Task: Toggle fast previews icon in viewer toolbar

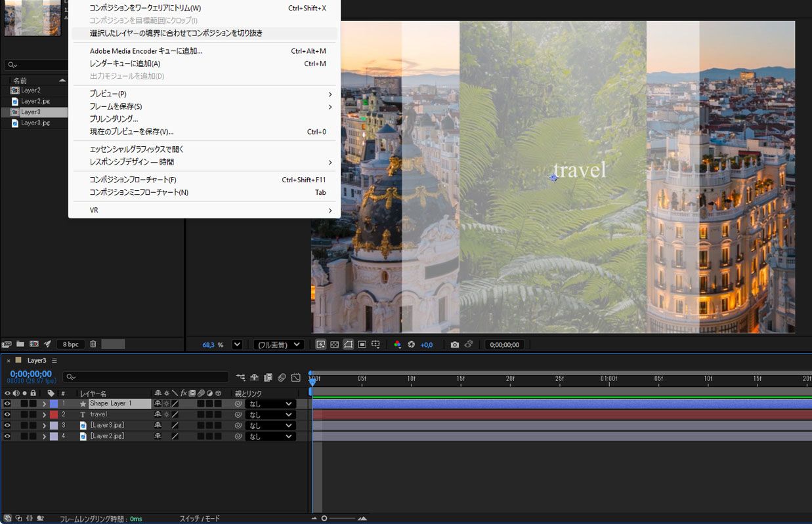Action: [x=321, y=344]
